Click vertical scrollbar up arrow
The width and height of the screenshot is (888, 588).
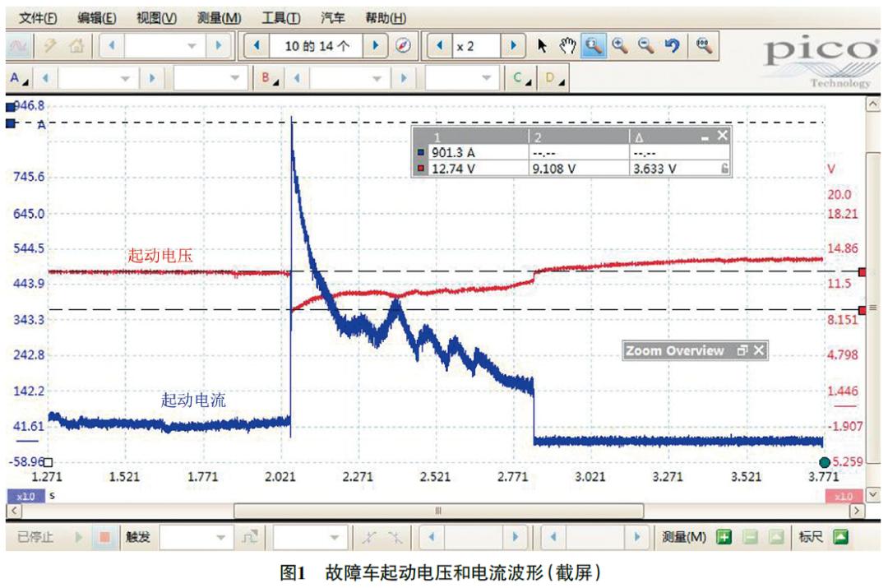pos(872,104)
